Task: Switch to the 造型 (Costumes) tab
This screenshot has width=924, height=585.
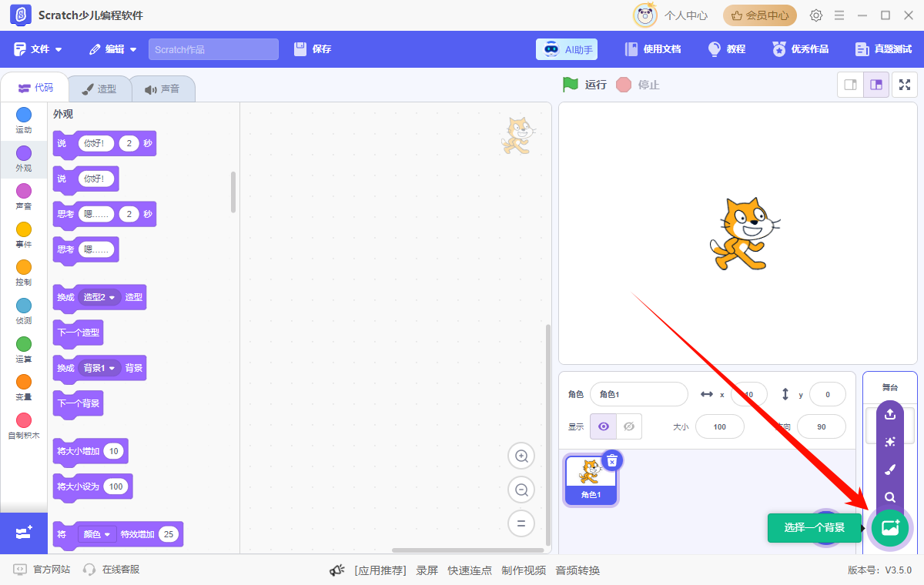Action: click(100, 88)
